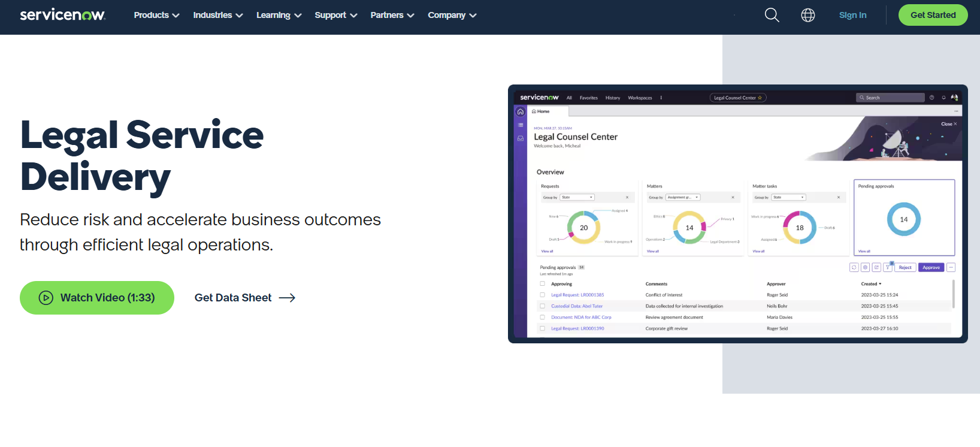Click the approvals list vertical scrollbar
The width and height of the screenshot is (980, 447).
(x=953, y=294)
